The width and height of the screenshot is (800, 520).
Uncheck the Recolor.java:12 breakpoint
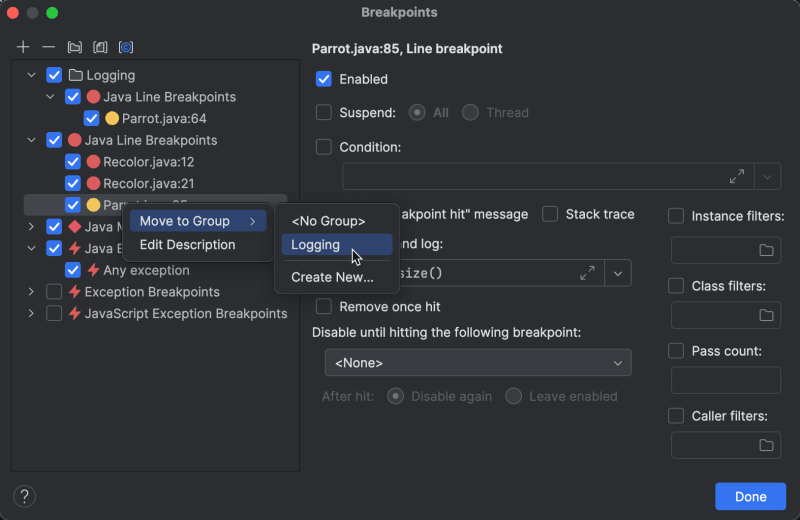pyautogui.click(x=73, y=162)
